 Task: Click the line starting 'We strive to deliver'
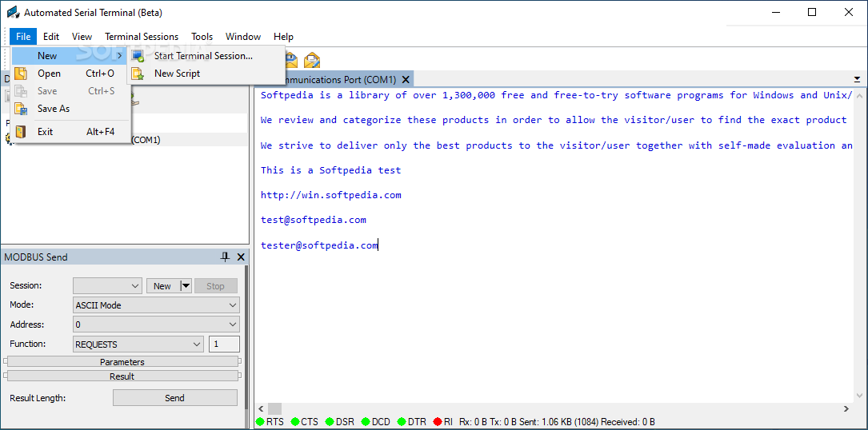point(556,145)
